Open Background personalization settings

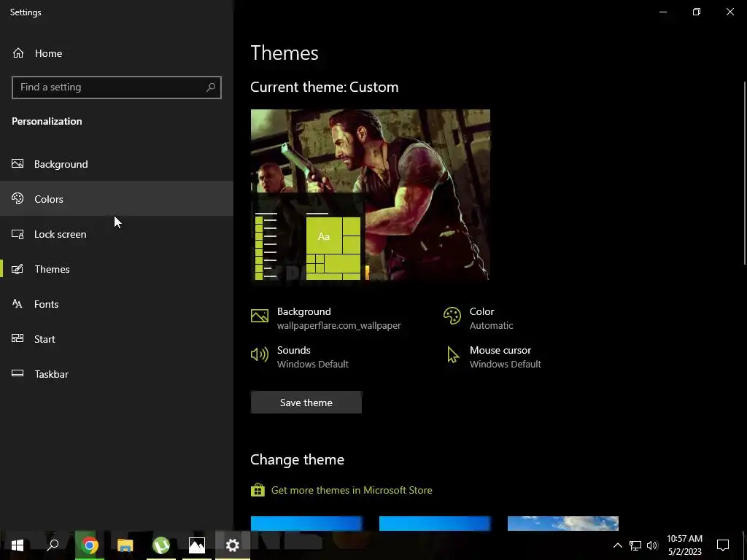pos(117,164)
